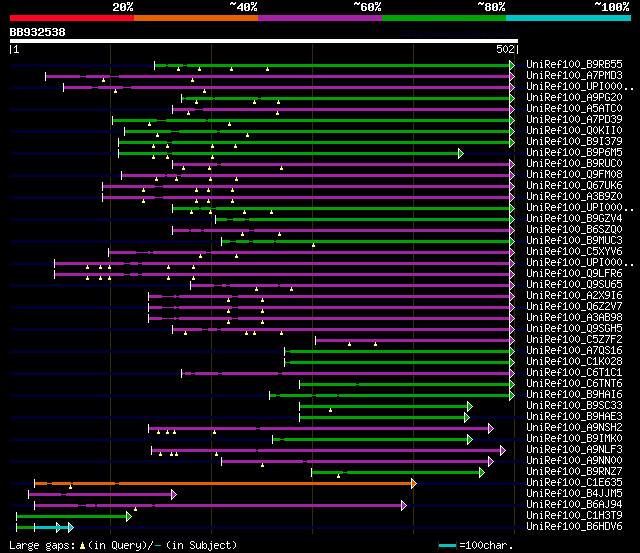Click the UniRef100_B9RB55 hit label

point(574,64)
